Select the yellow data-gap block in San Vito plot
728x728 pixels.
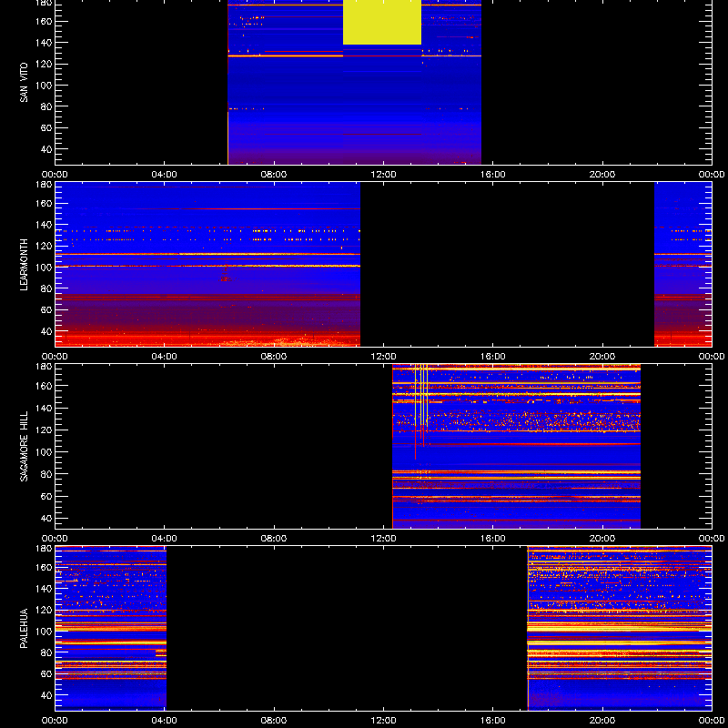(x=382, y=22)
